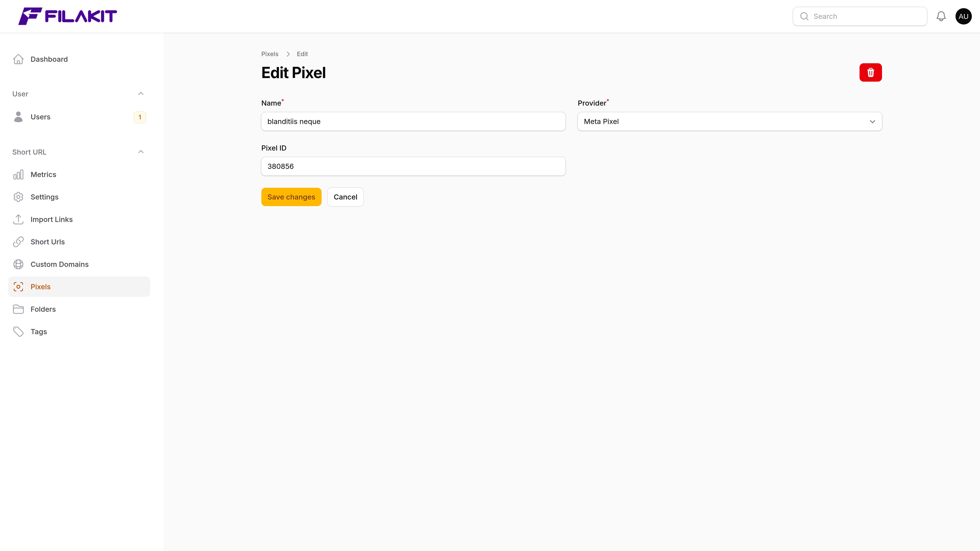The width and height of the screenshot is (980, 551).
Task: Open Metrics in the sidebar
Action: (79, 174)
